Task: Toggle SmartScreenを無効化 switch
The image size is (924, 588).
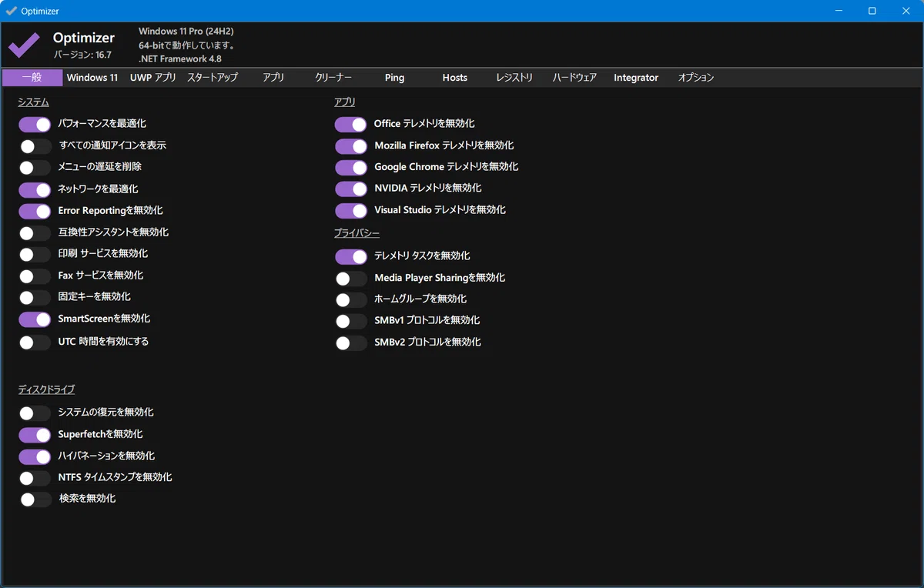Action: point(35,319)
